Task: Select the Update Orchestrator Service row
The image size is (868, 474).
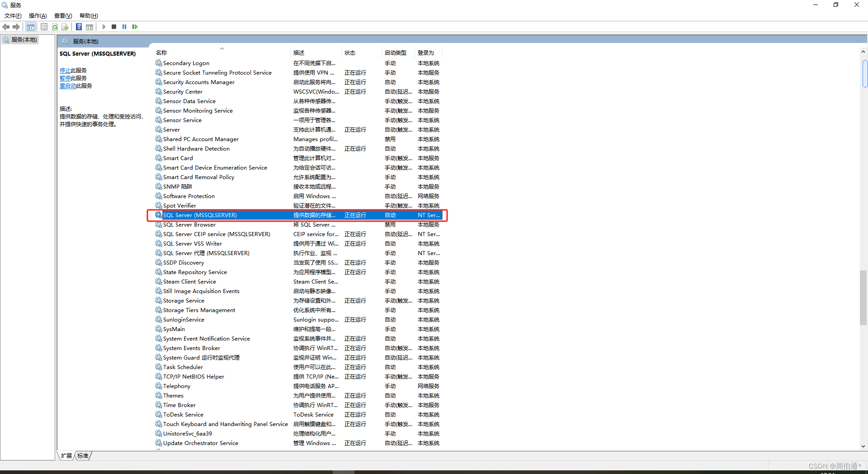Action: [x=298, y=443]
